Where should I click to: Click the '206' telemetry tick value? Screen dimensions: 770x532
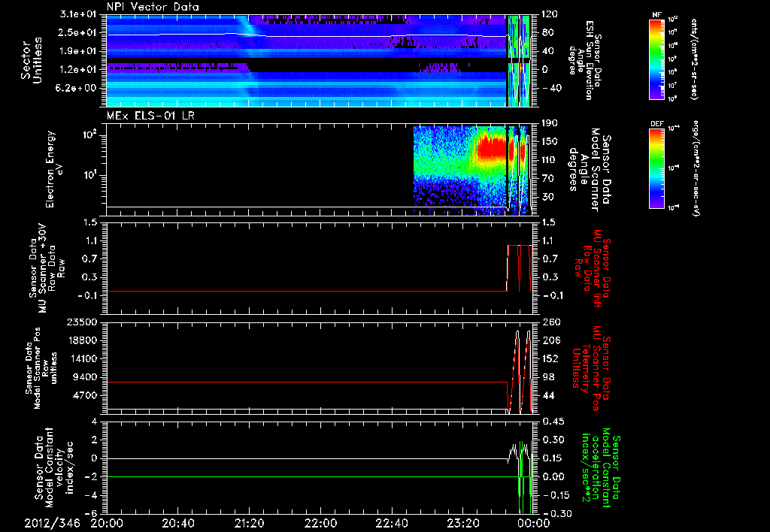[x=550, y=340]
